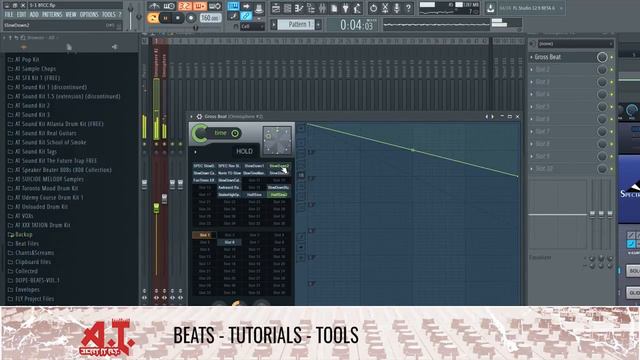
Task: Select next preset arrow in Gross Beat title bar
Action: point(492,117)
